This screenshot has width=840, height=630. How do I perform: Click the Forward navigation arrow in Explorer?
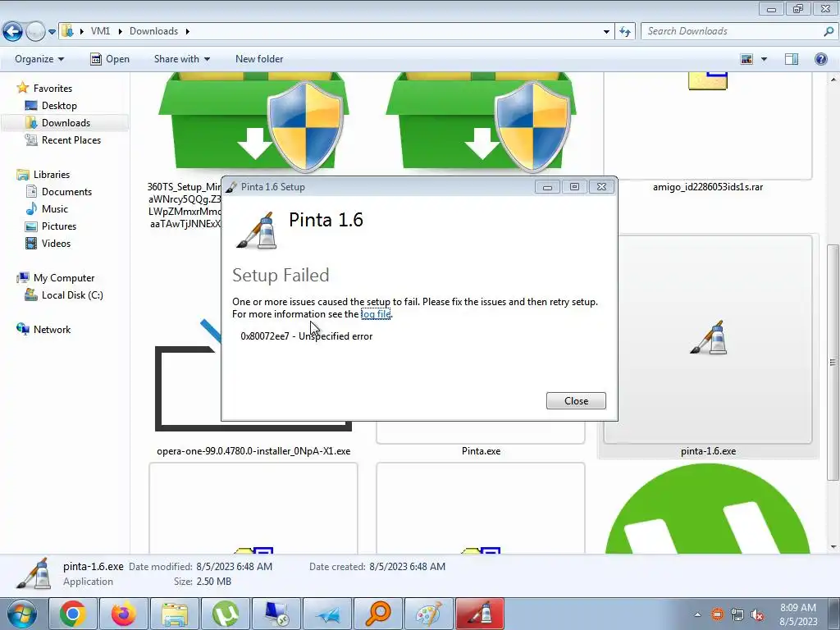coord(35,31)
